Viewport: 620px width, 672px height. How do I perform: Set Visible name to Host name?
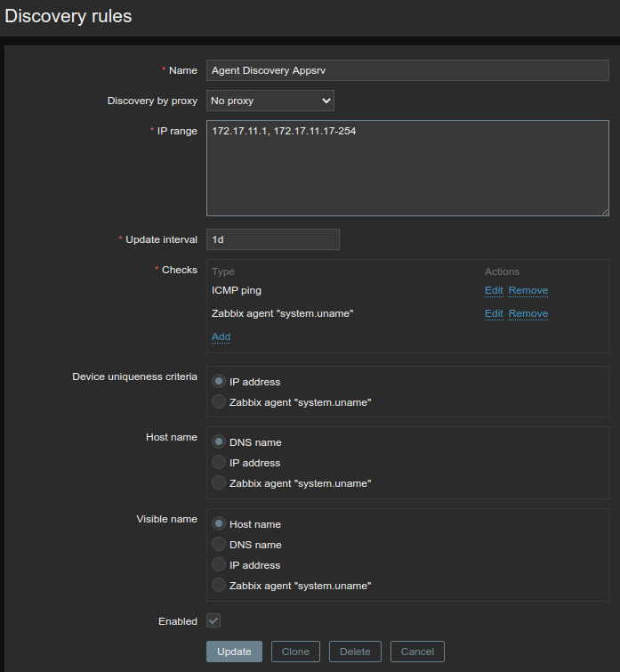click(x=219, y=524)
